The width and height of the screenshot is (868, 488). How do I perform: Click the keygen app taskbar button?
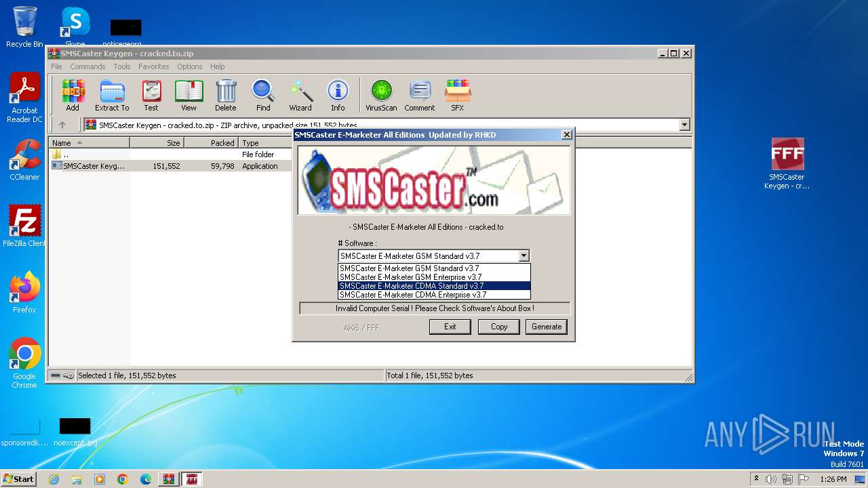192,479
